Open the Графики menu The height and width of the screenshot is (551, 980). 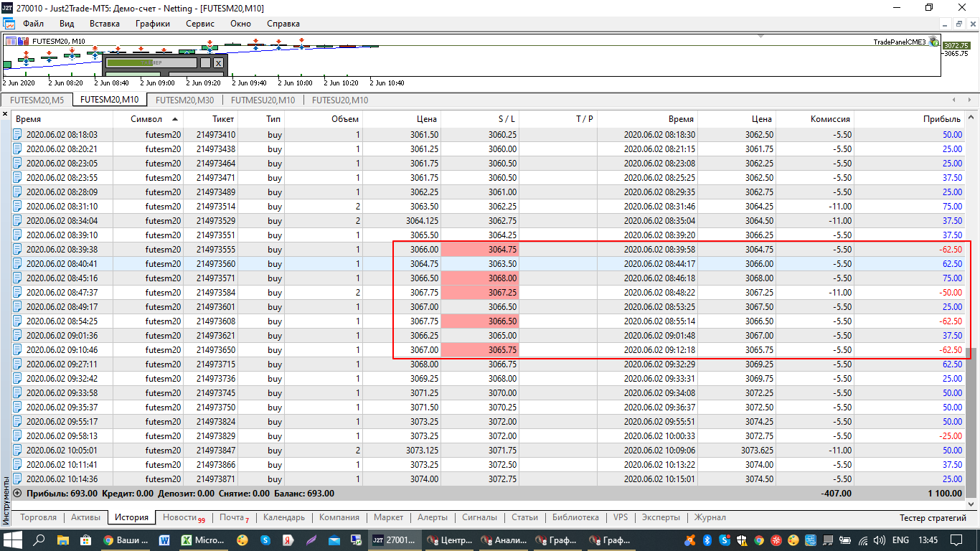[x=153, y=24]
